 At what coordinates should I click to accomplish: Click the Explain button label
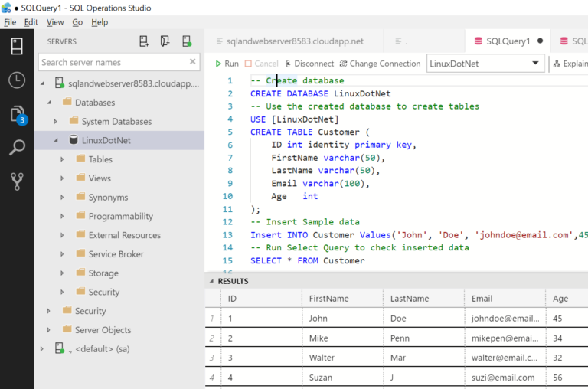[575, 64]
